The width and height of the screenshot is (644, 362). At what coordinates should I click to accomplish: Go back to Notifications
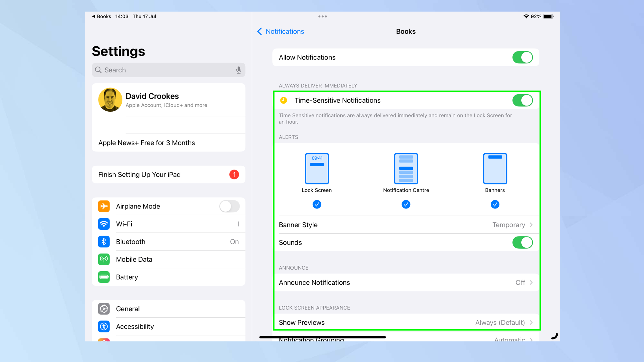pos(281,32)
